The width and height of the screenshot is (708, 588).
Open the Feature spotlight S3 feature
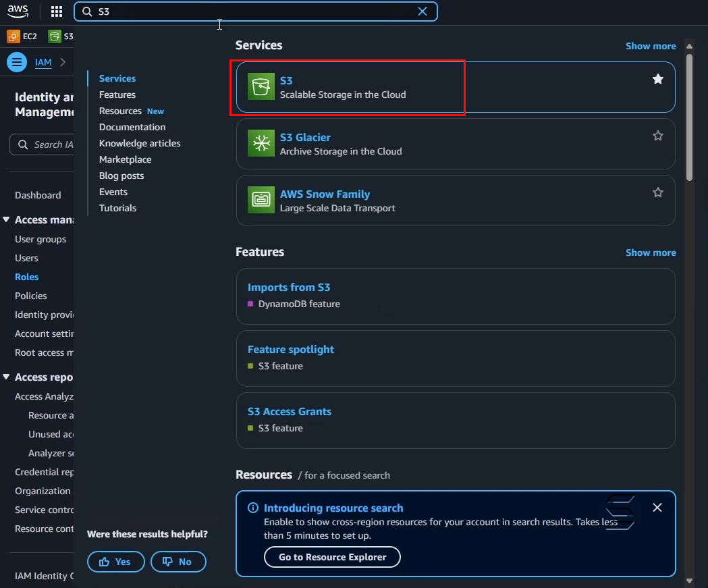point(291,350)
